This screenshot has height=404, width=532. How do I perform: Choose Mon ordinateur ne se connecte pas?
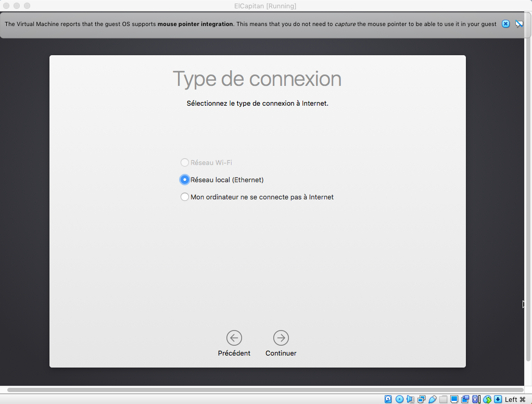pyautogui.click(x=185, y=197)
